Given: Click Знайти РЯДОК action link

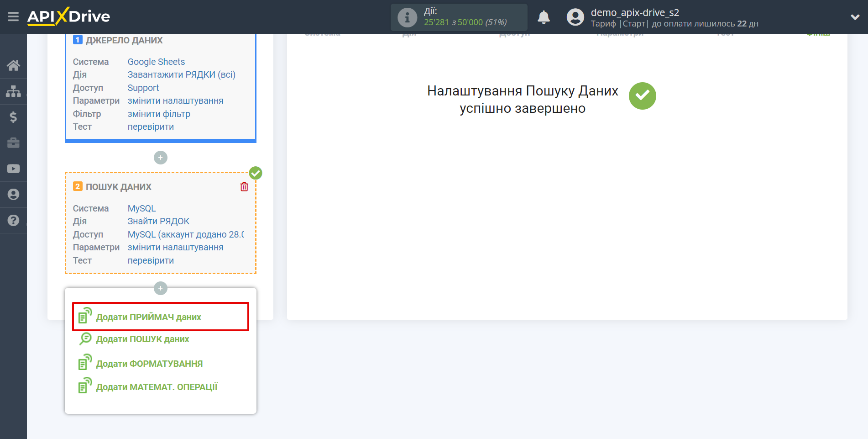Looking at the screenshot, I should (158, 221).
